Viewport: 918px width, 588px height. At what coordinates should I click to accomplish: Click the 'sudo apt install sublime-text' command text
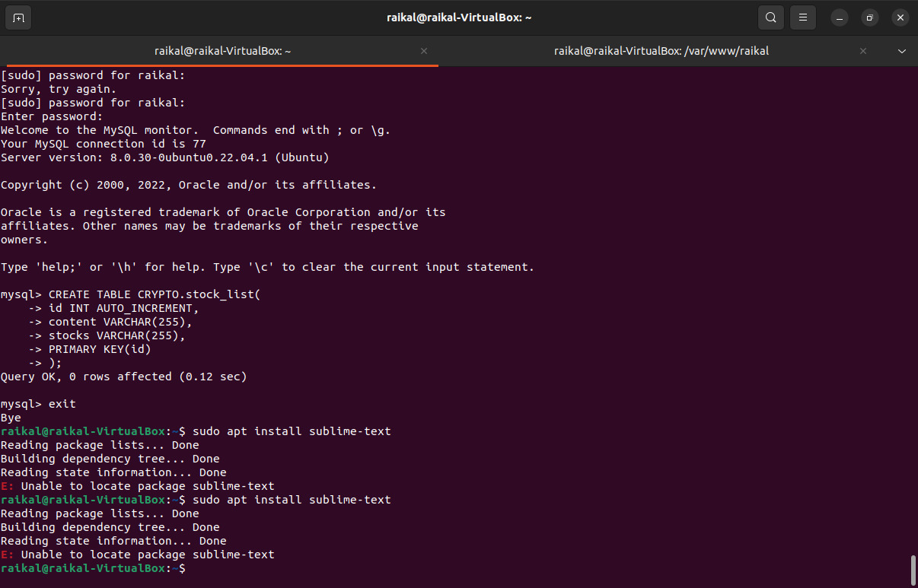coord(292,431)
